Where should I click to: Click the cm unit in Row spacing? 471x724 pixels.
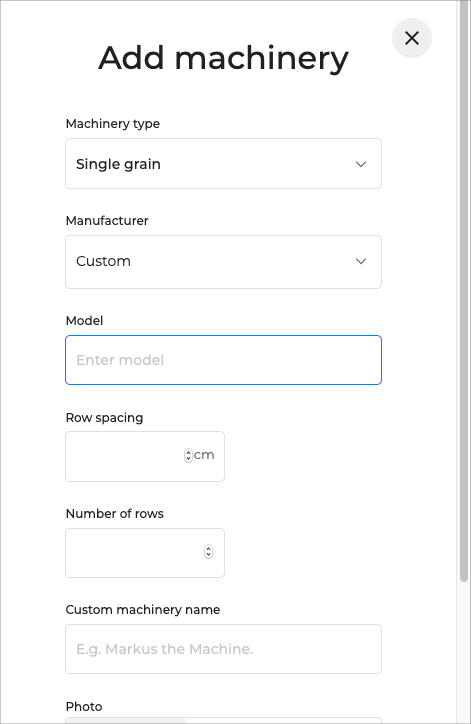coord(204,455)
